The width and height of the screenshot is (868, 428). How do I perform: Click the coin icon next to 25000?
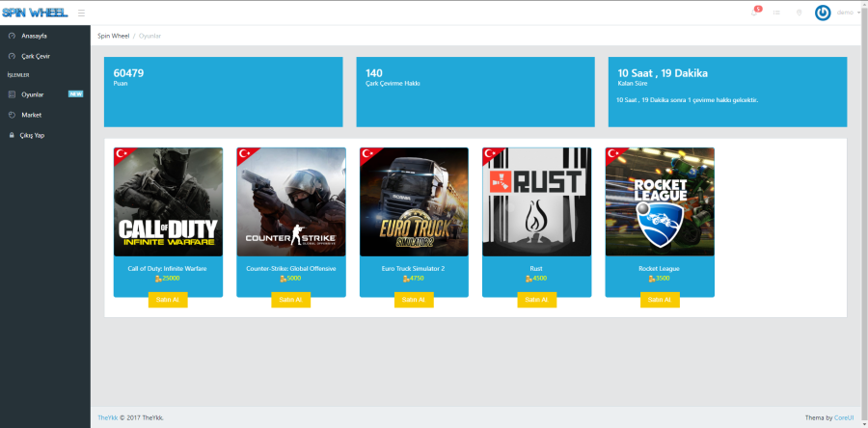[x=159, y=279]
